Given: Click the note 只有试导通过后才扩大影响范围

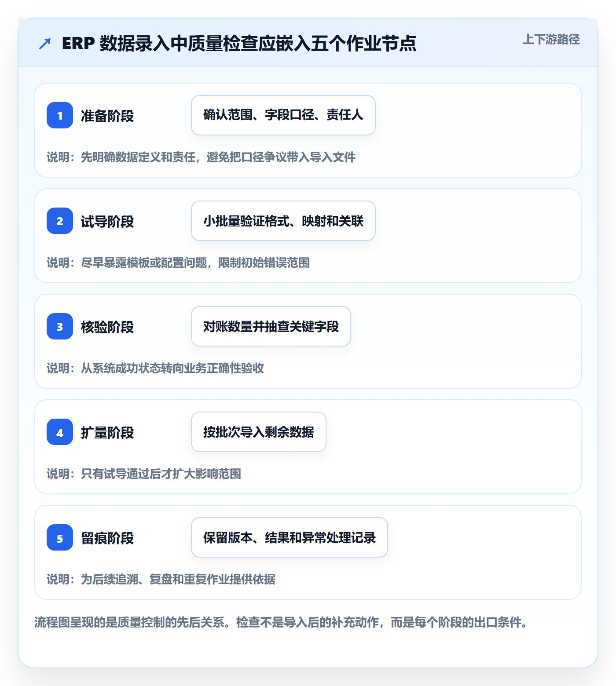Looking at the screenshot, I should (144, 474).
